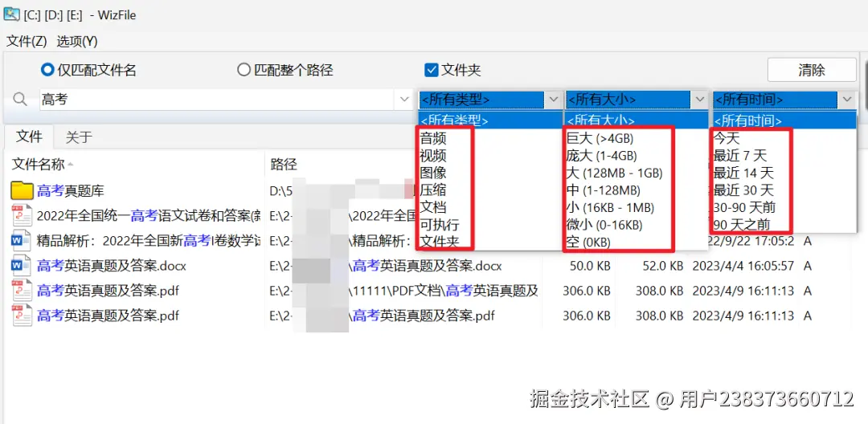Click the WizFile app icon in title bar
Image resolution: width=868 pixels, height=424 pixels.
[11, 15]
